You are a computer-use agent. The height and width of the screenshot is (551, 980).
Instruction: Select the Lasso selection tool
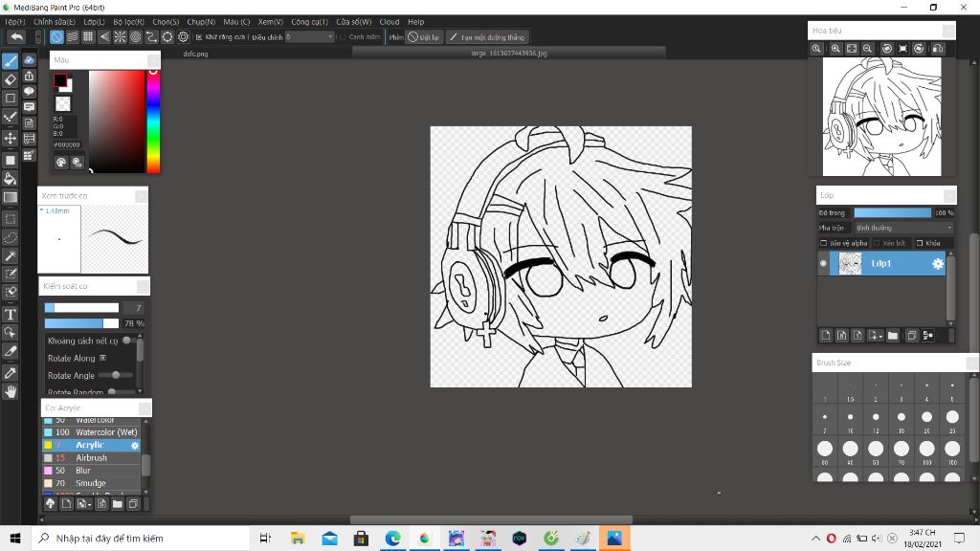coord(11,237)
